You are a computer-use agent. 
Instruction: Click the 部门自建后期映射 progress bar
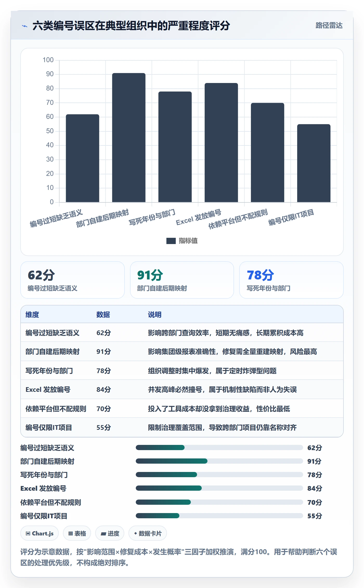coord(219,461)
